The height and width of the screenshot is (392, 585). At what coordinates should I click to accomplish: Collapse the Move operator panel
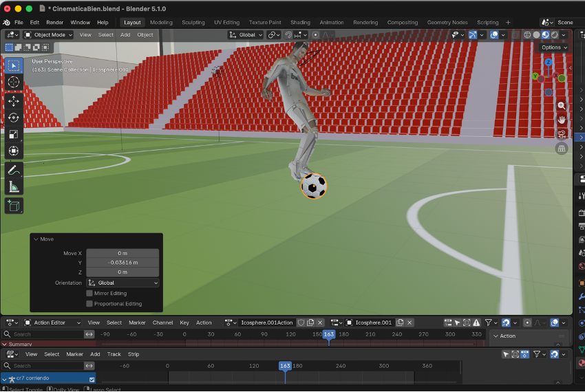tap(36, 239)
